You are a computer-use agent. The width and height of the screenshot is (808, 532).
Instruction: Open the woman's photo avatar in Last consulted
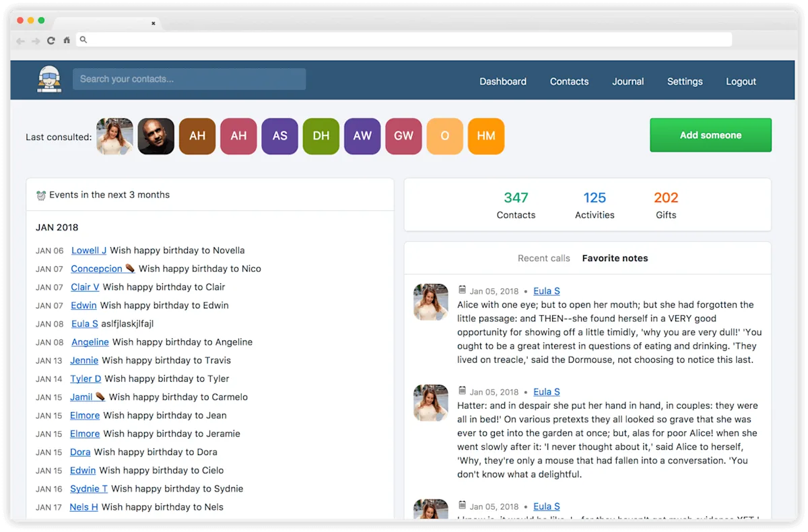[x=114, y=136]
